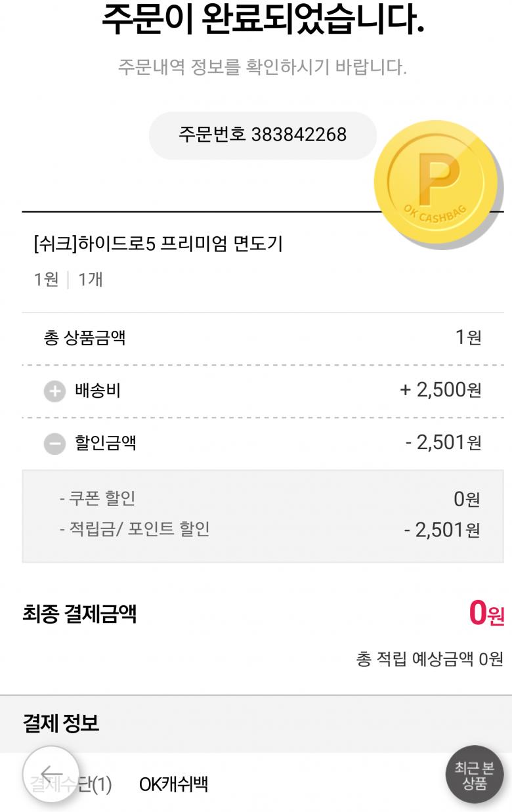Click the red 0원 final payment amount
The height and width of the screenshot is (812, 512).
coord(486,614)
